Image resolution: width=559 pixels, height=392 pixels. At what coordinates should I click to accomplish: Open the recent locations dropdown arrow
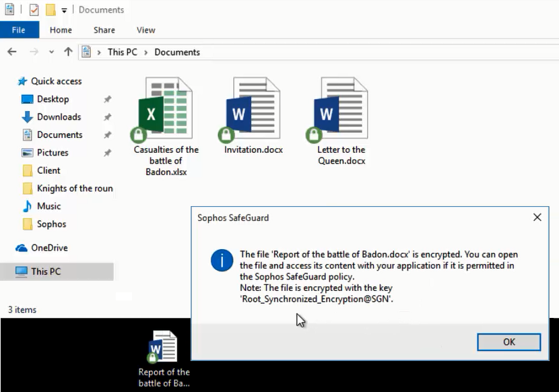tap(51, 52)
